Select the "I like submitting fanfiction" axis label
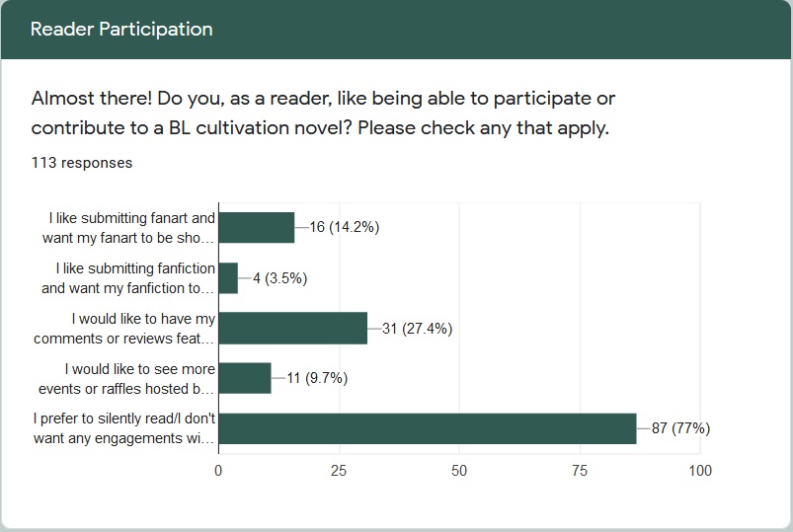793x532 pixels. [x=127, y=278]
